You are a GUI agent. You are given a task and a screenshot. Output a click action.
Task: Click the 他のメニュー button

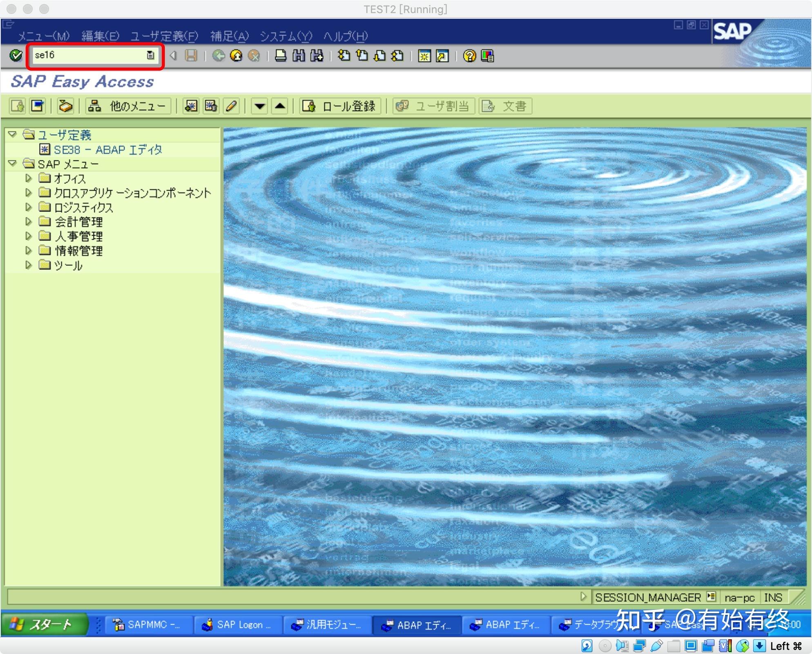click(x=128, y=106)
